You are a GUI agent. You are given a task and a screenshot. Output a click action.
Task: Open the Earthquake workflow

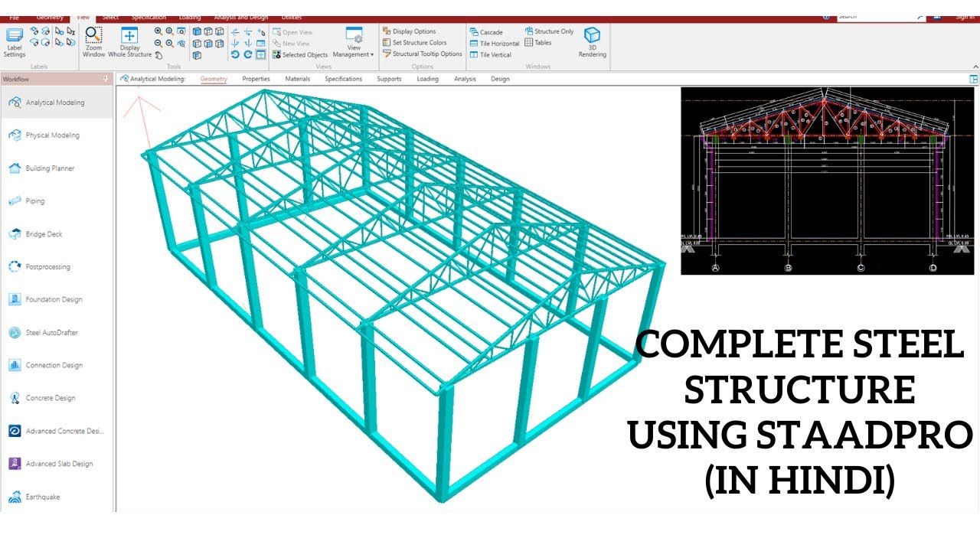click(x=57, y=497)
